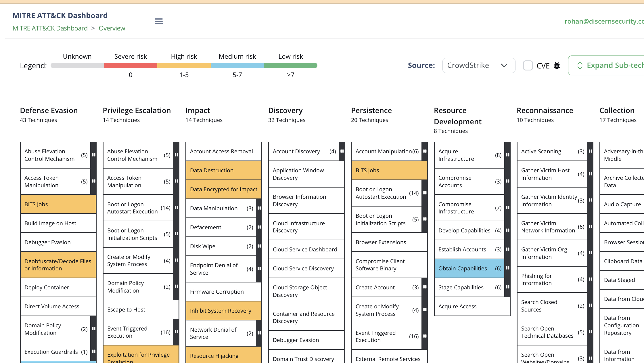Click Account Discovery sub-technique handle icon

pos(342,151)
